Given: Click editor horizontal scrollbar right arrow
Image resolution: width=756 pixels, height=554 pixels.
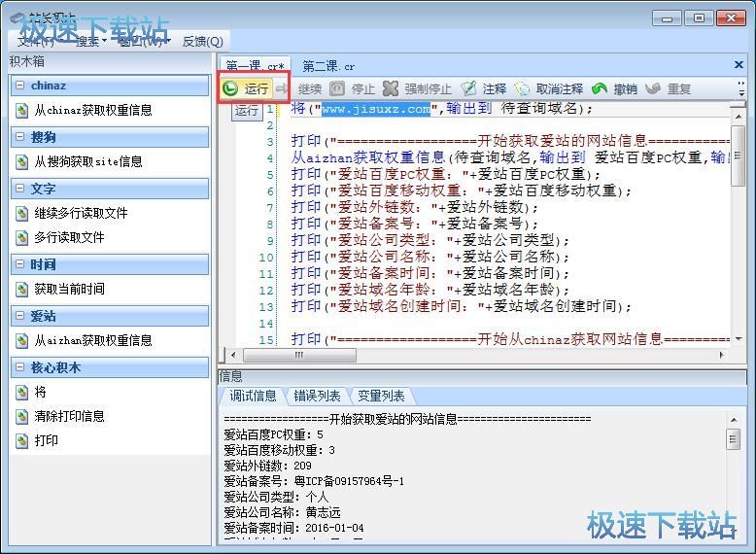Looking at the screenshot, I should pos(721,356).
